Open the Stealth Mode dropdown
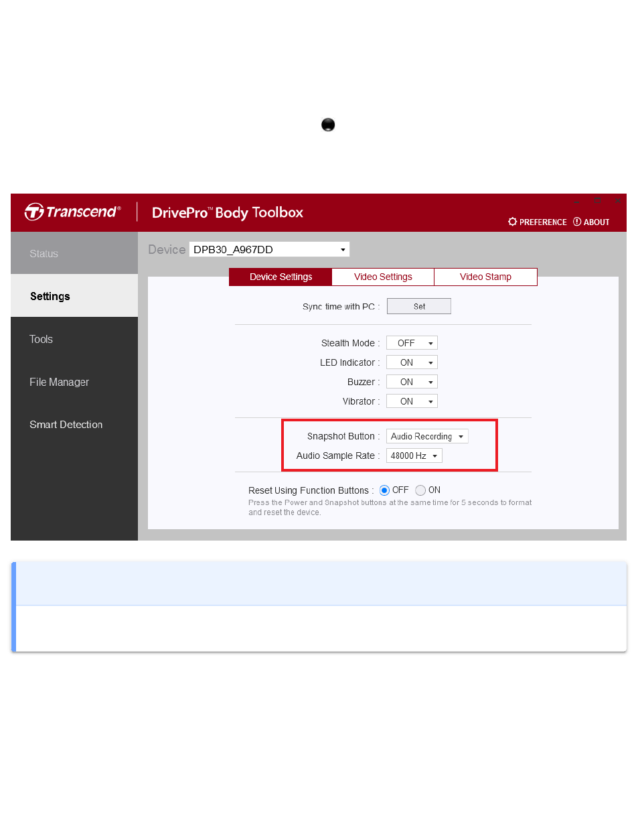Screen dimensions: 636x840 point(412,343)
